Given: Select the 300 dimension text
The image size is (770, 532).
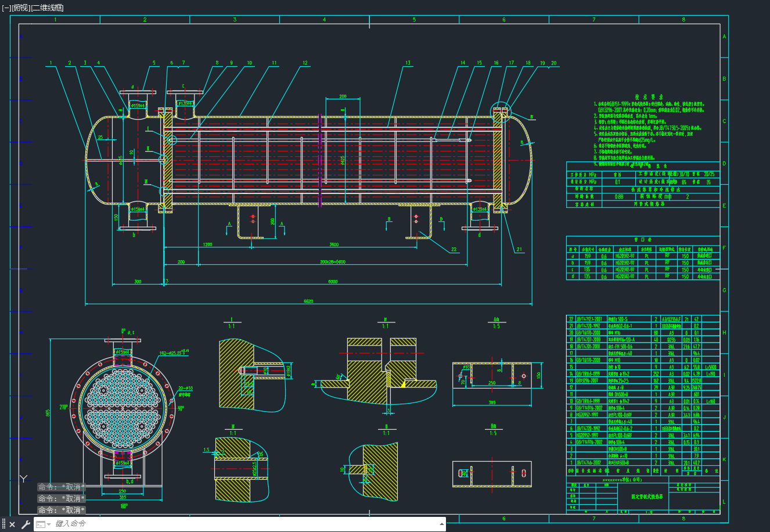Looking at the screenshot, I should pyautogui.click(x=138, y=282).
